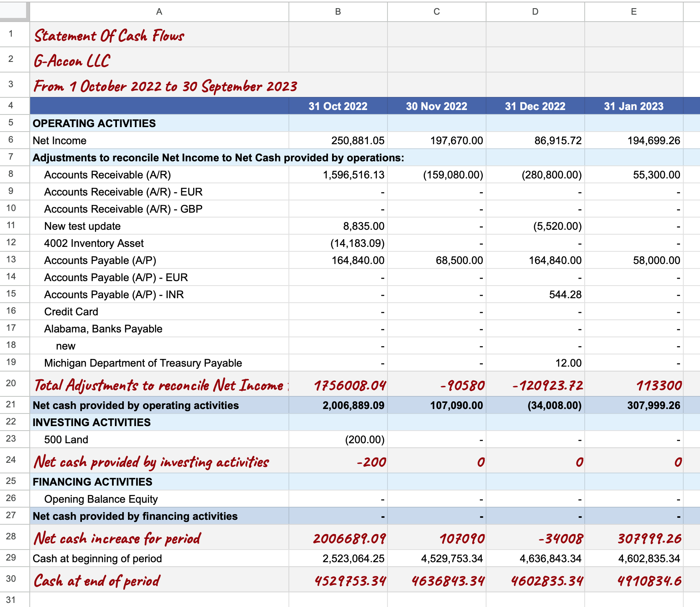This screenshot has width=700, height=607.
Task: Click the 'Net Income' label cell
Action: (159, 140)
